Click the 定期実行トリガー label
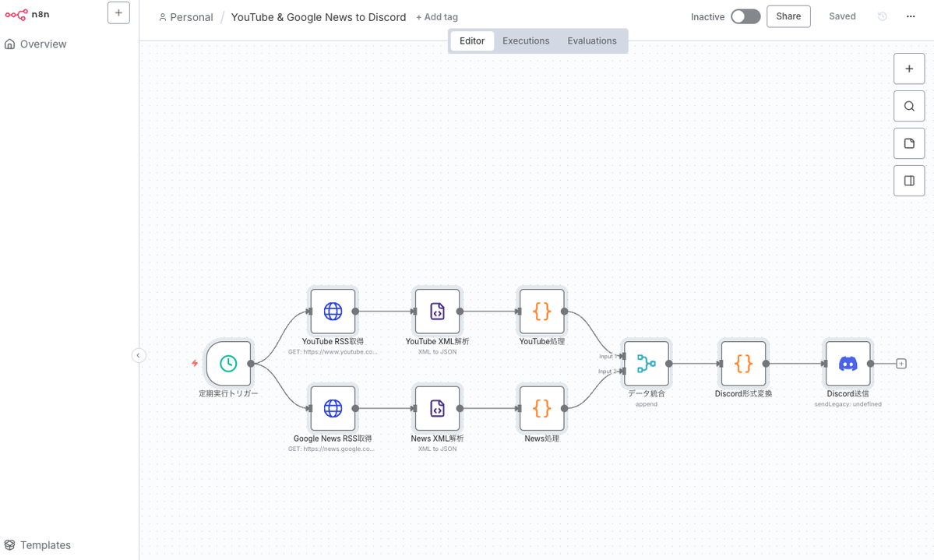 tap(228, 394)
